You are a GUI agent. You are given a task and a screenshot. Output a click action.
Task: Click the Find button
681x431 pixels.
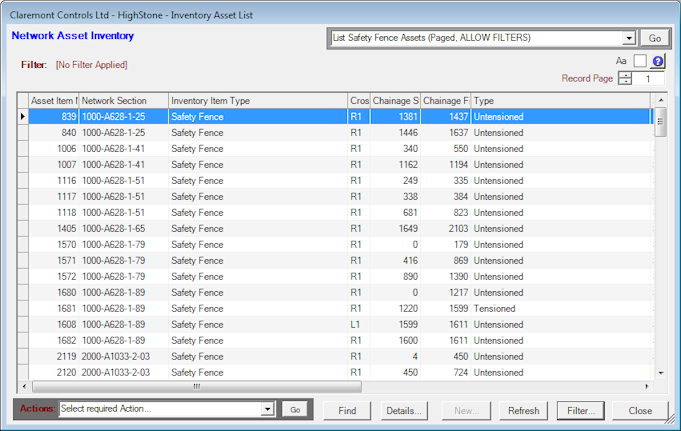(347, 411)
